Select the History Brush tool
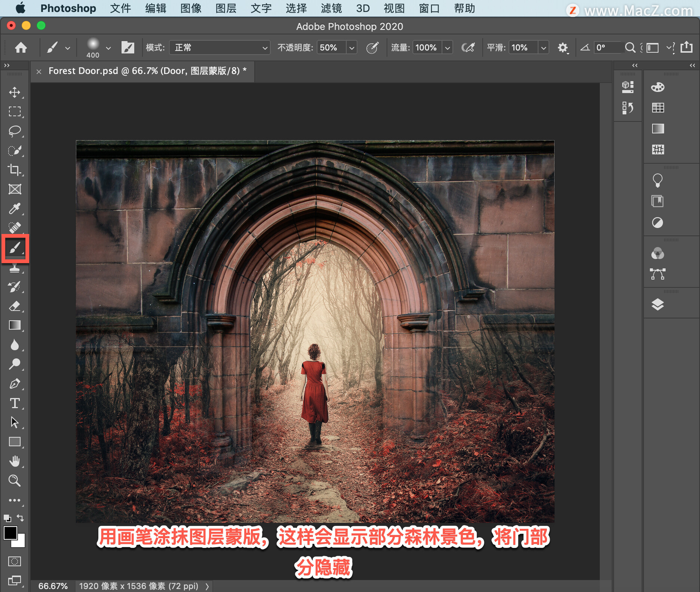Image resolution: width=700 pixels, height=592 pixels. (15, 287)
